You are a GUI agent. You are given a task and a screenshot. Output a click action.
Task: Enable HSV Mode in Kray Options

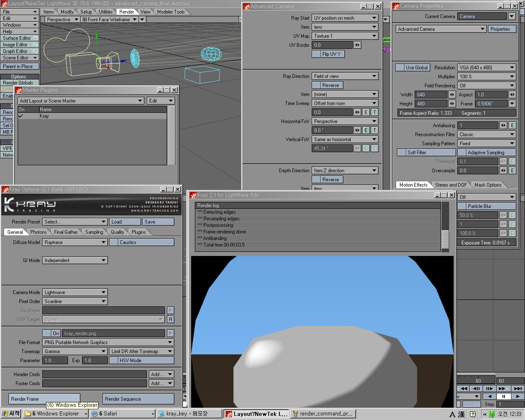(114, 361)
